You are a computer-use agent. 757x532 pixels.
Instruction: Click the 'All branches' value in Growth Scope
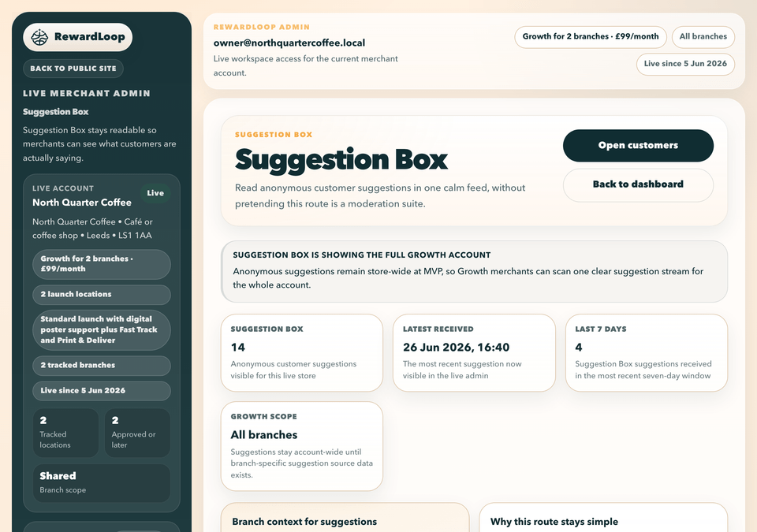(x=263, y=435)
